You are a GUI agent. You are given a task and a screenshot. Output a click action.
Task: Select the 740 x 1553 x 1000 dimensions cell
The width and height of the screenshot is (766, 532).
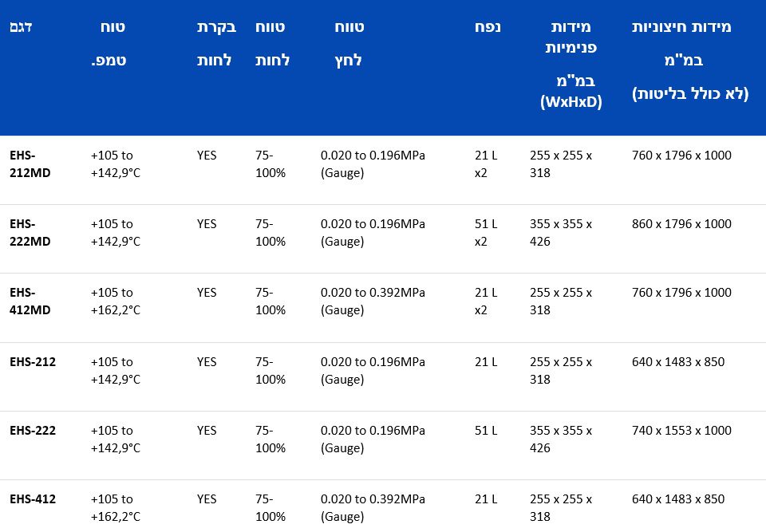[681, 431]
